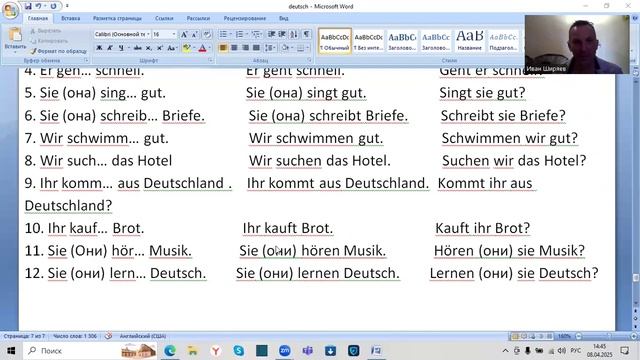
Task: Switch to Вид ribbon tab
Action: 284,18
